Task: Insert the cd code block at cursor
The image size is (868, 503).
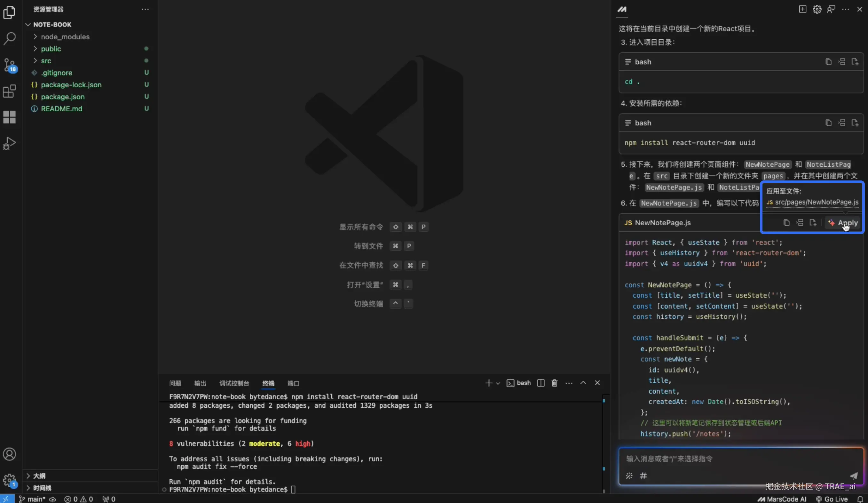Action: 841,62
